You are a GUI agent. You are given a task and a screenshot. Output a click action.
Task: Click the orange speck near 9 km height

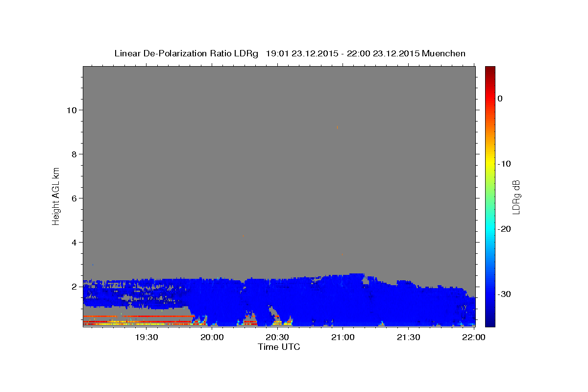point(337,127)
